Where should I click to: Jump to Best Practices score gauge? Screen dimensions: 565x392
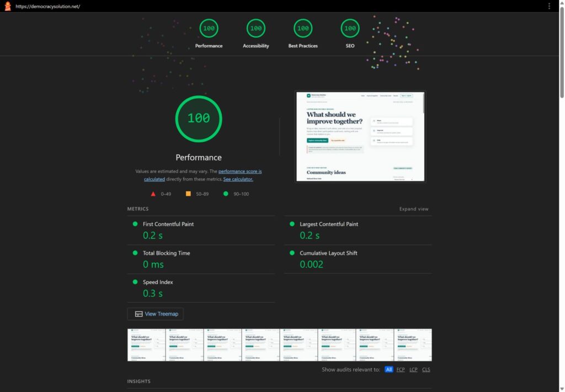(x=303, y=28)
